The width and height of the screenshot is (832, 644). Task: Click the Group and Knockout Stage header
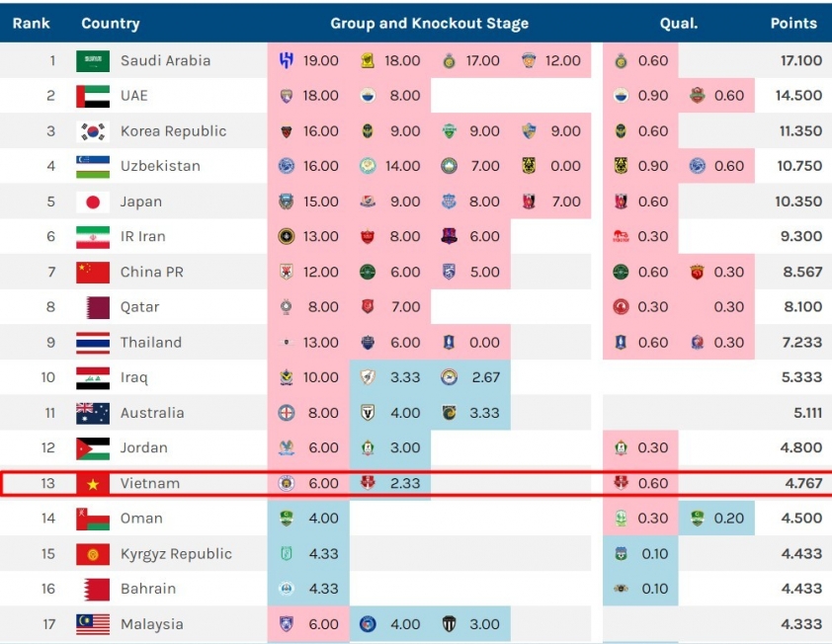pyautogui.click(x=429, y=24)
